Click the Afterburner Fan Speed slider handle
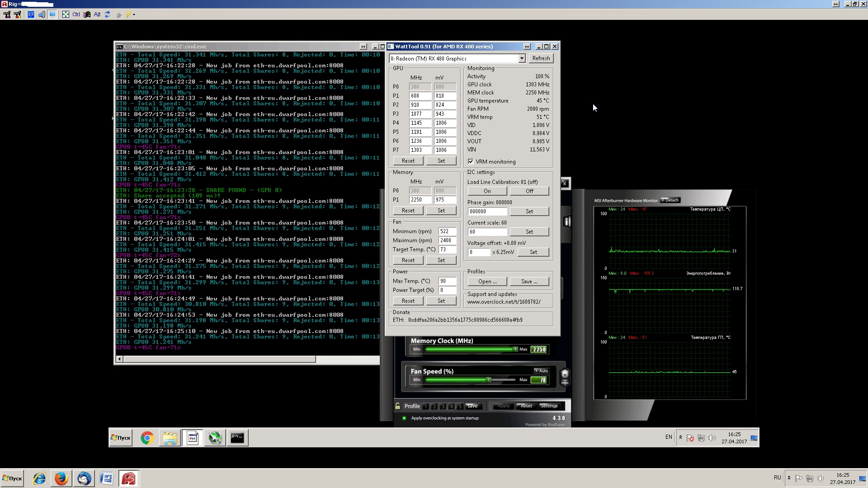Image resolution: width=868 pixels, height=488 pixels. coord(489,380)
